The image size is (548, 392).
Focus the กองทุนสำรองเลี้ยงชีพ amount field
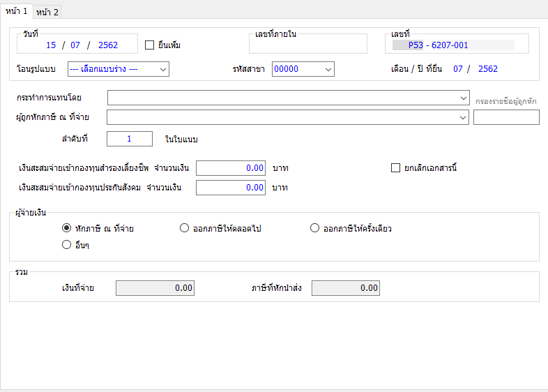[231, 168]
